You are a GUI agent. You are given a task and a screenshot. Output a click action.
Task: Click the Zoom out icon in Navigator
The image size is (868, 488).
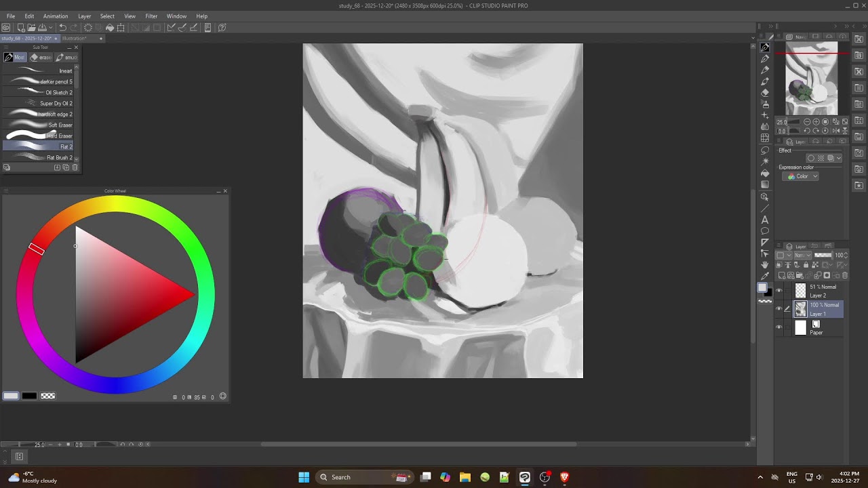pos(807,122)
